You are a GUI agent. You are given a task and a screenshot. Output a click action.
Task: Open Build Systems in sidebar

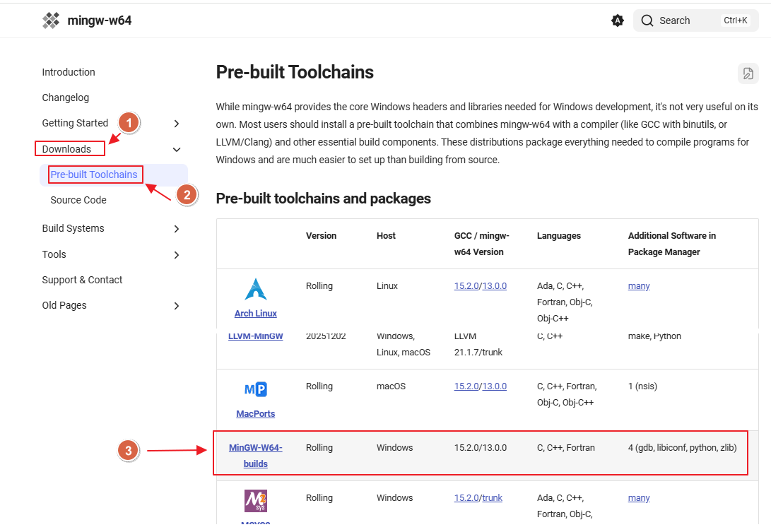73,229
